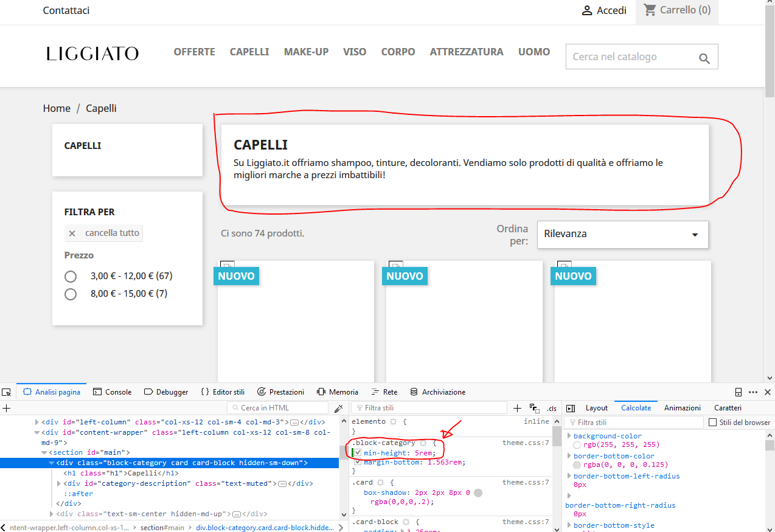Click the Accedi user icon
Image resolution: width=775 pixels, height=532 pixels.
coord(587,10)
